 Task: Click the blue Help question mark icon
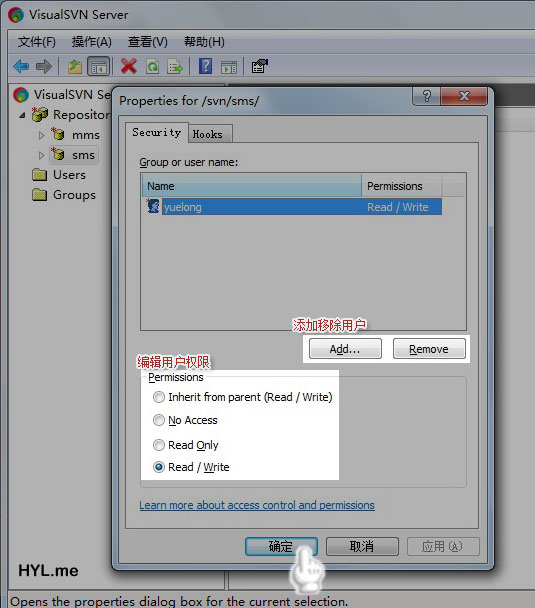point(205,66)
